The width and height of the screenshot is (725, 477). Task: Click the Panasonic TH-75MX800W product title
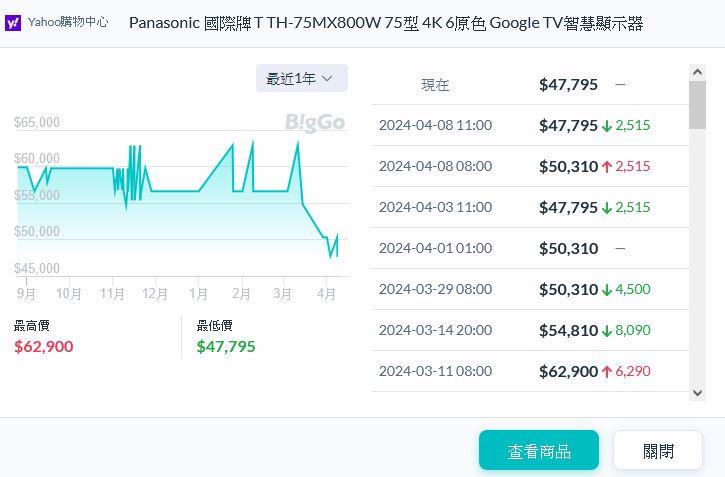(386, 23)
